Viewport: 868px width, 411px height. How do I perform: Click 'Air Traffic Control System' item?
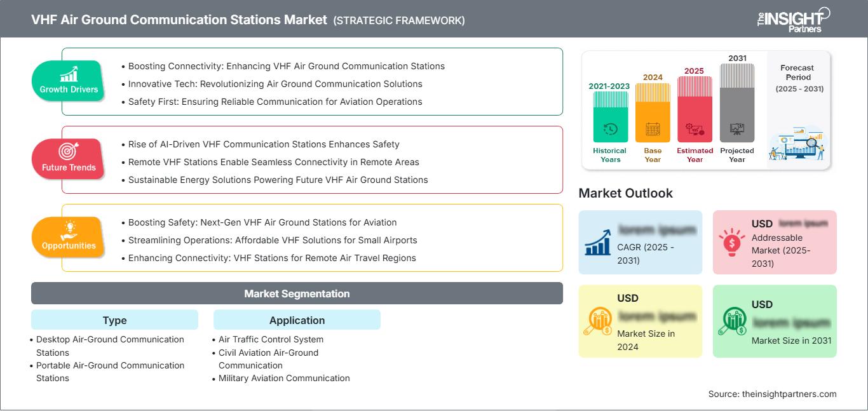(x=271, y=339)
